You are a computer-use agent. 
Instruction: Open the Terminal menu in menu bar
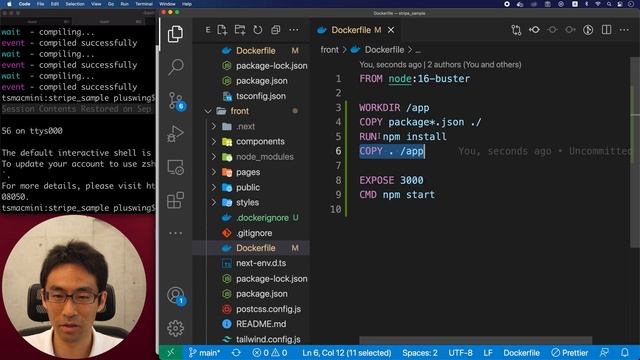(x=144, y=4)
